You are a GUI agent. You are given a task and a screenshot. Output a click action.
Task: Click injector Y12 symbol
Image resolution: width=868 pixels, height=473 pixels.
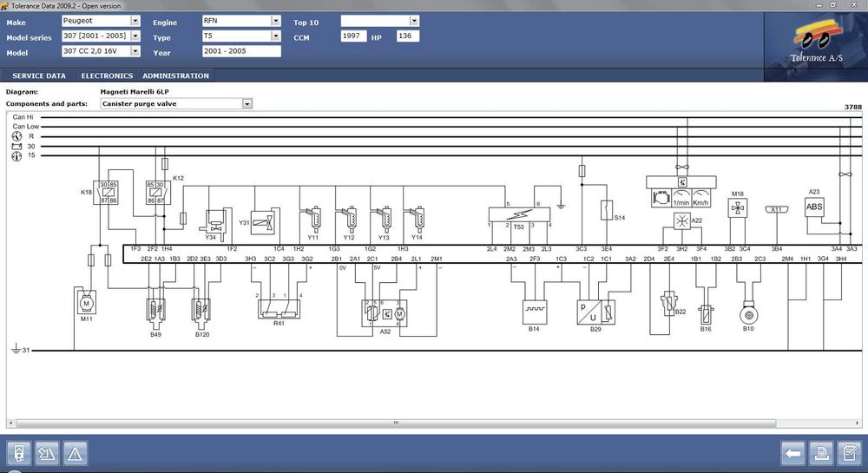click(x=349, y=220)
